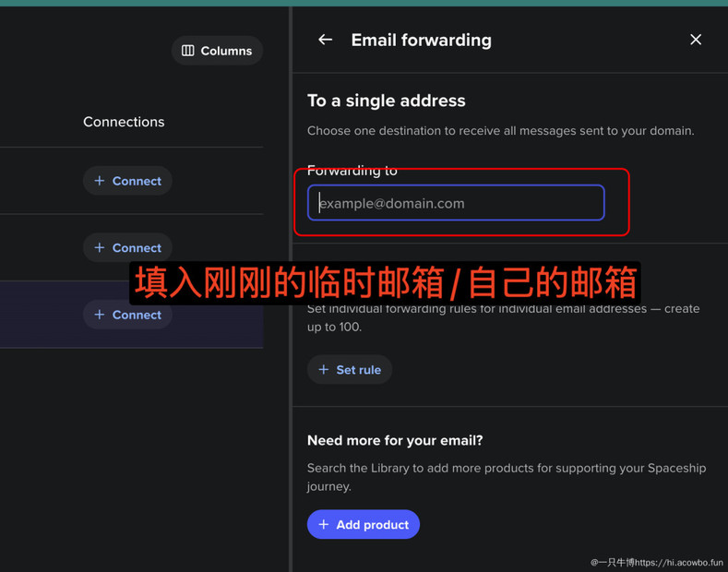
Task: Click the Connections column header
Action: click(x=124, y=122)
